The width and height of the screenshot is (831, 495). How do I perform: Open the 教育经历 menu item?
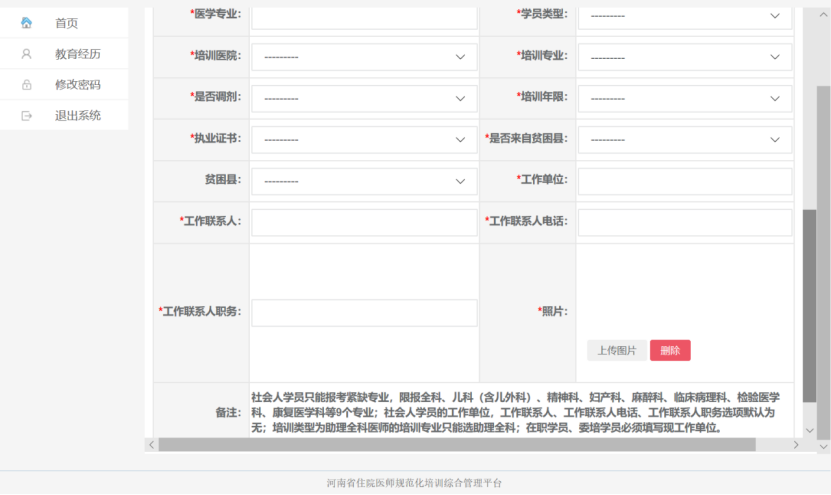[77, 54]
